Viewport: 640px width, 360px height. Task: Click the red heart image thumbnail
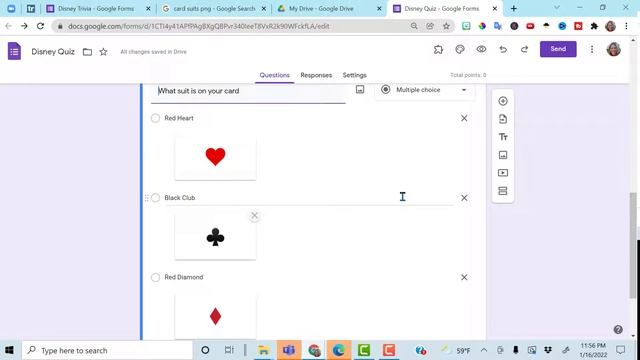(x=216, y=158)
